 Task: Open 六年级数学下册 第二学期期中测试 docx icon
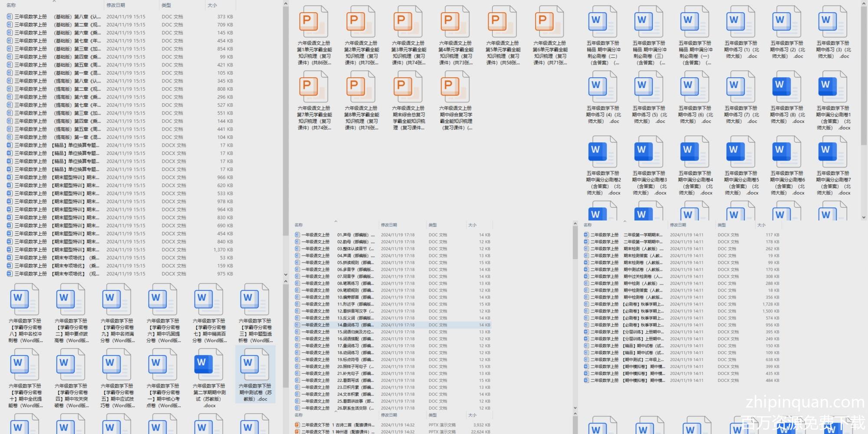(x=209, y=365)
